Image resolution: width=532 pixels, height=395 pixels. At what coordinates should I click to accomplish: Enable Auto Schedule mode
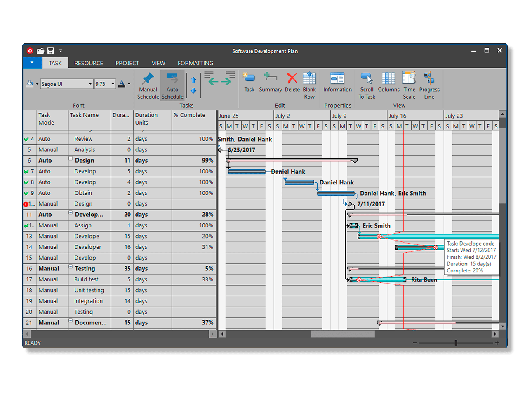pos(172,85)
